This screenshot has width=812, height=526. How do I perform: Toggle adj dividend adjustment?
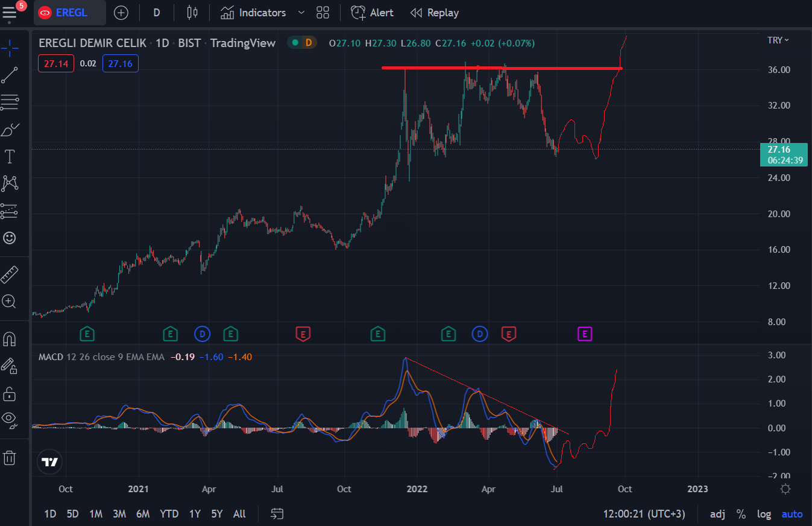(x=717, y=514)
